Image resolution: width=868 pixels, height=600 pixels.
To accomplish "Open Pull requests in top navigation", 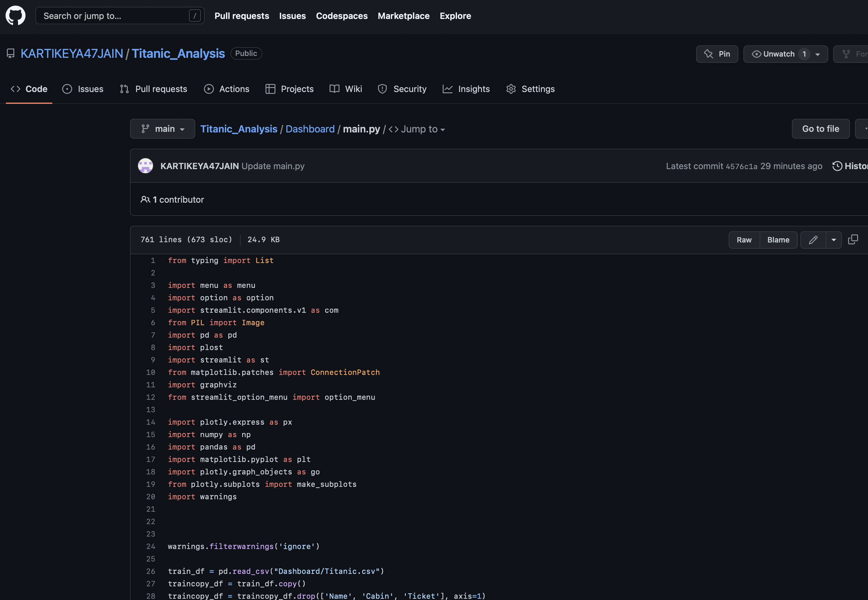I will click(x=242, y=16).
